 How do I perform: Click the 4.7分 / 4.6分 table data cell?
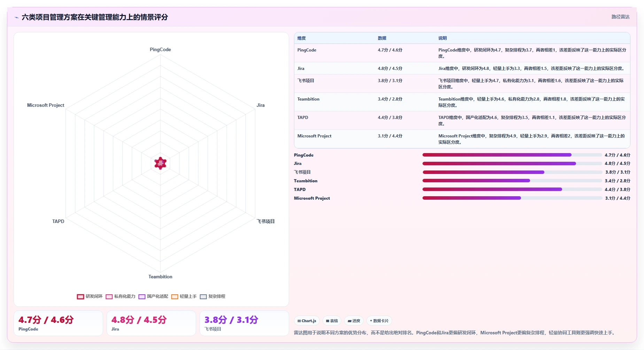[x=390, y=50]
